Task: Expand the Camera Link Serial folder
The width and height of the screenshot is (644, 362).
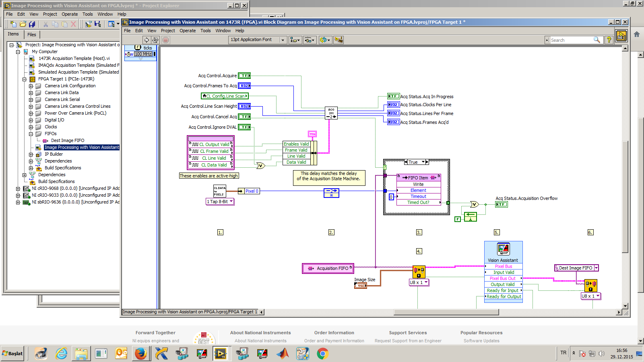Action: click(31, 100)
